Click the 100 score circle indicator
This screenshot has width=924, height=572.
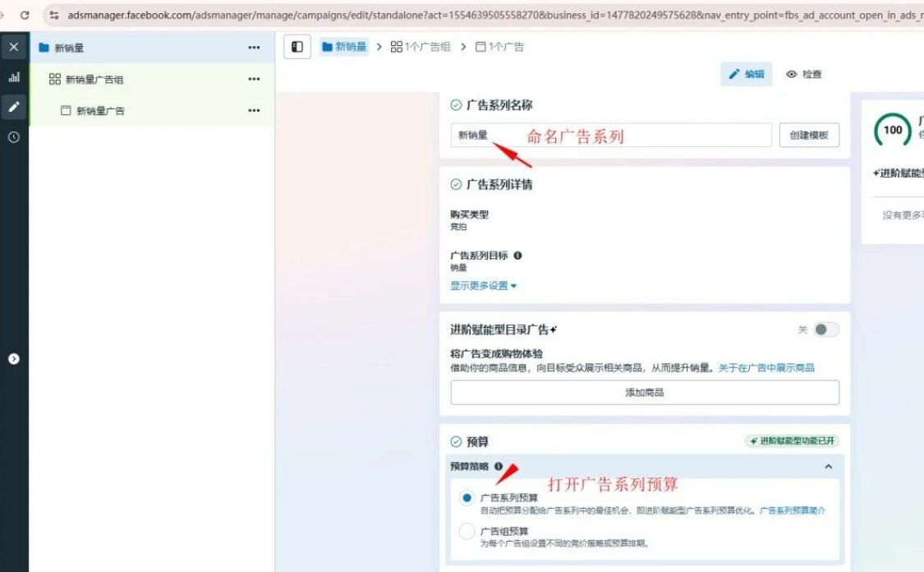coord(892,130)
